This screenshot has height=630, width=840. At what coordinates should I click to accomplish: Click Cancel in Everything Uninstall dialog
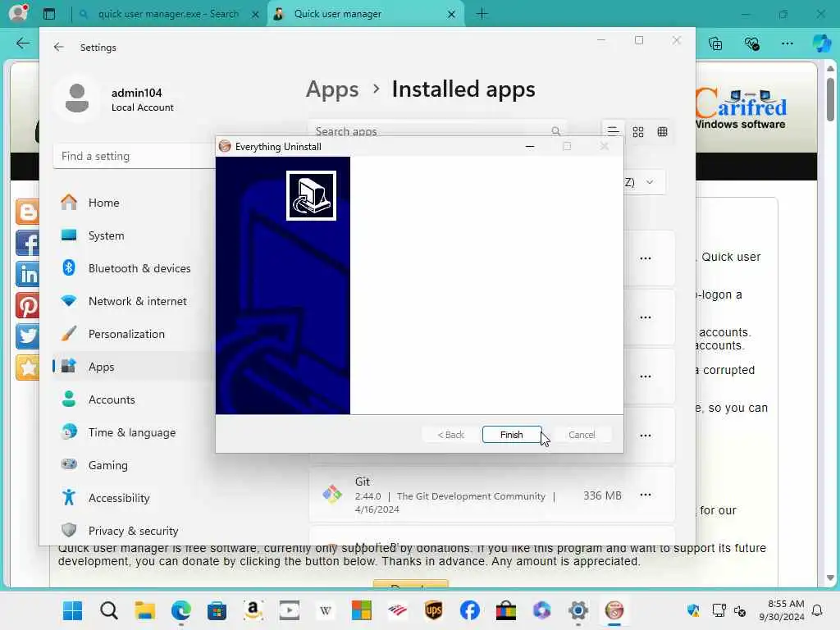click(582, 435)
